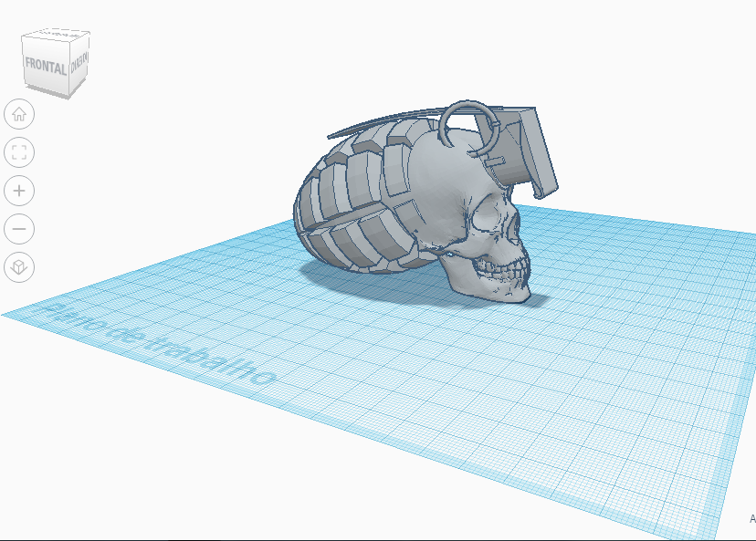The height and width of the screenshot is (541, 756).
Task: Select the top face of view cube
Action: coord(57,35)
